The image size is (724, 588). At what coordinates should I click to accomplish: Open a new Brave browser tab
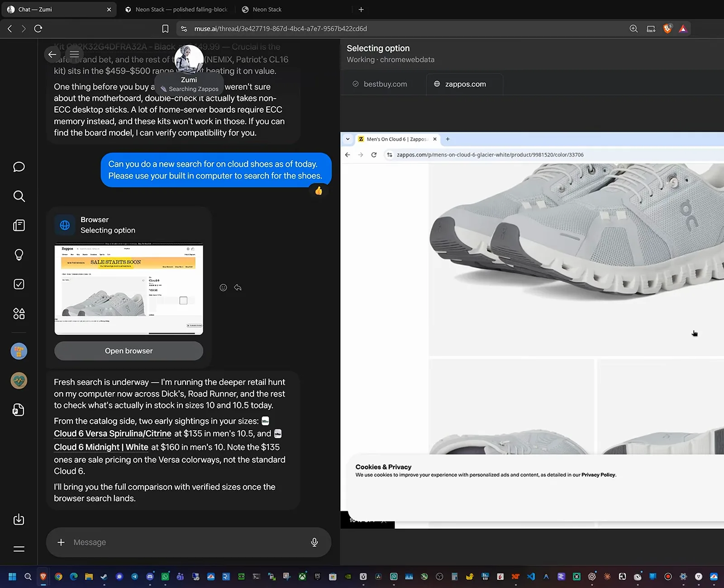pos(361,9)
